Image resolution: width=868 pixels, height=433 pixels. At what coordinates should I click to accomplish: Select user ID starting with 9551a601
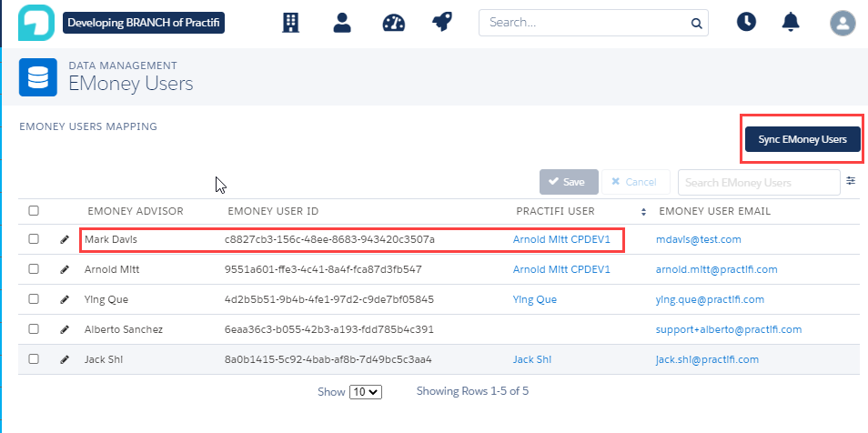(323, 269)
